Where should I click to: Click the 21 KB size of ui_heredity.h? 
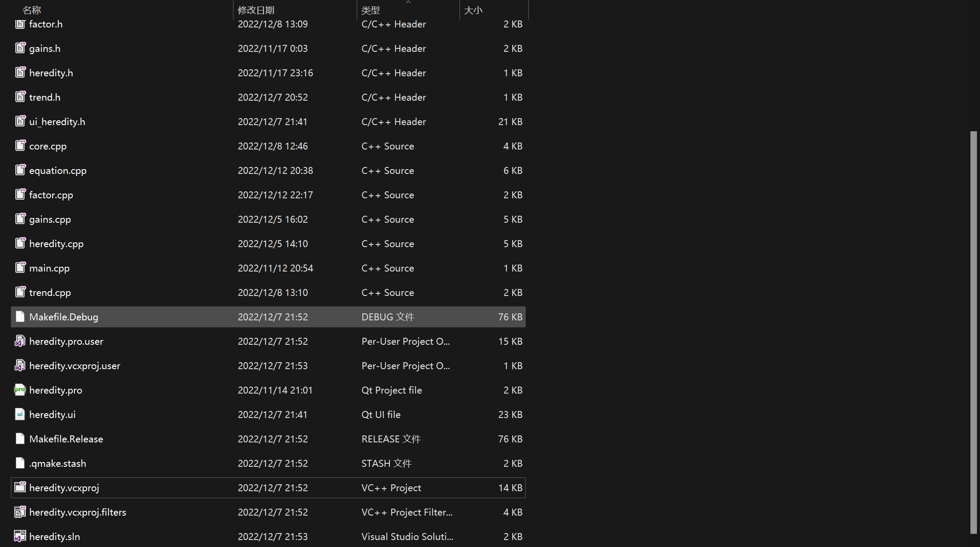click(x=510, y=122)
